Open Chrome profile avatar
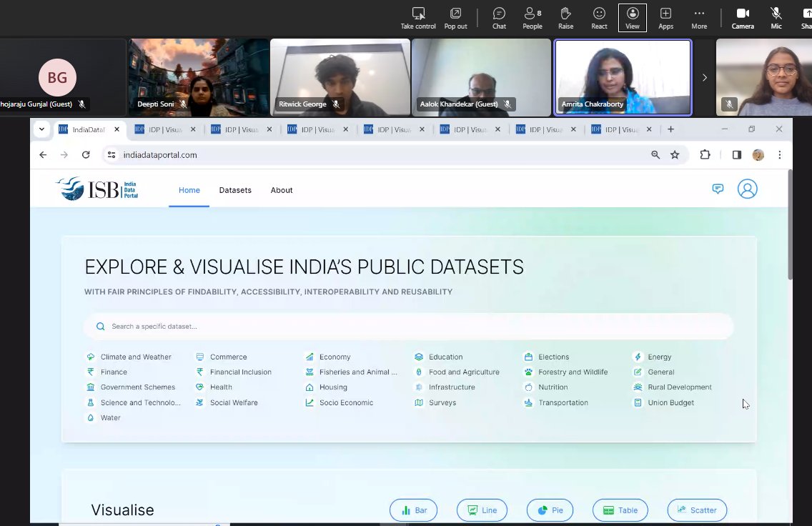Viewport: 812px width, 526px height. click(x=758, y=155)
